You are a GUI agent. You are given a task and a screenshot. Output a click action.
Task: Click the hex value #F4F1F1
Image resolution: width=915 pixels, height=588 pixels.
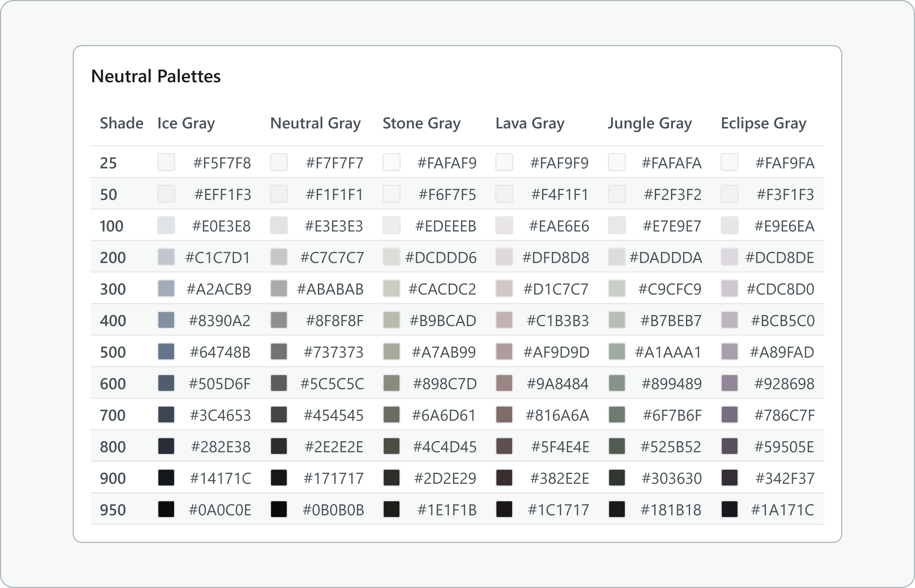point(559,195)
